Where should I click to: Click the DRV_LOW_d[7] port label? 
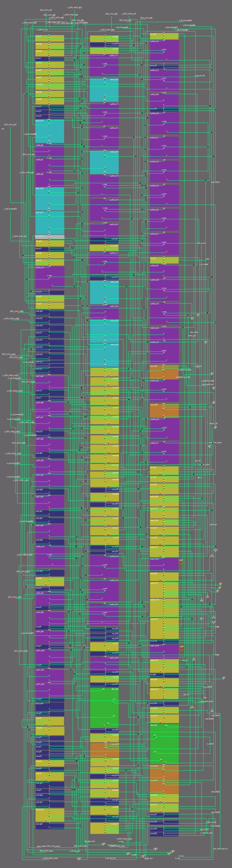[10, 125]
